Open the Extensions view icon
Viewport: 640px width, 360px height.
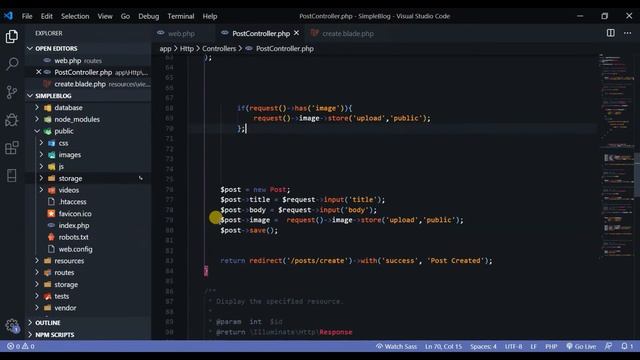[x=12, y=147]
